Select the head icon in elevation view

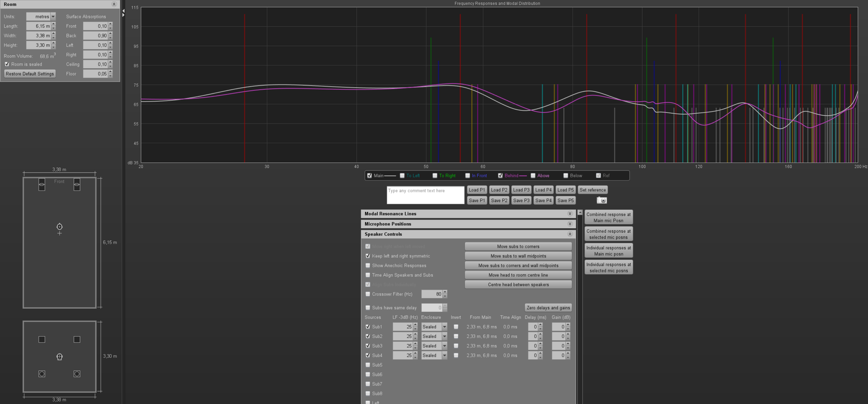tap(59, 357)
